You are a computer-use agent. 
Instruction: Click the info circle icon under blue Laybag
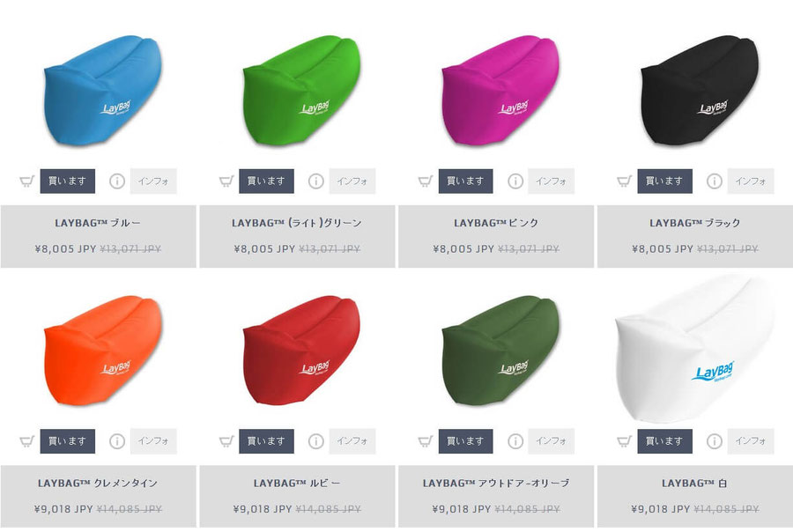[117, 181]
